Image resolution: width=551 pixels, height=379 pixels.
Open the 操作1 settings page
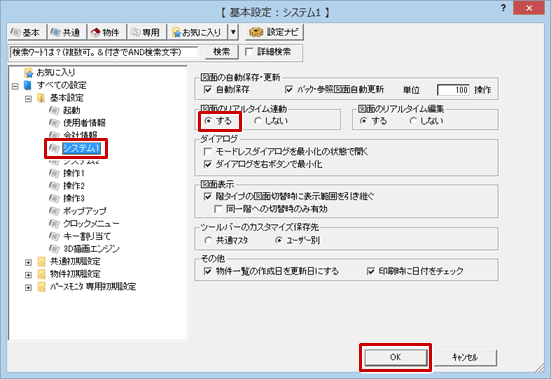[x=74, y=173]
